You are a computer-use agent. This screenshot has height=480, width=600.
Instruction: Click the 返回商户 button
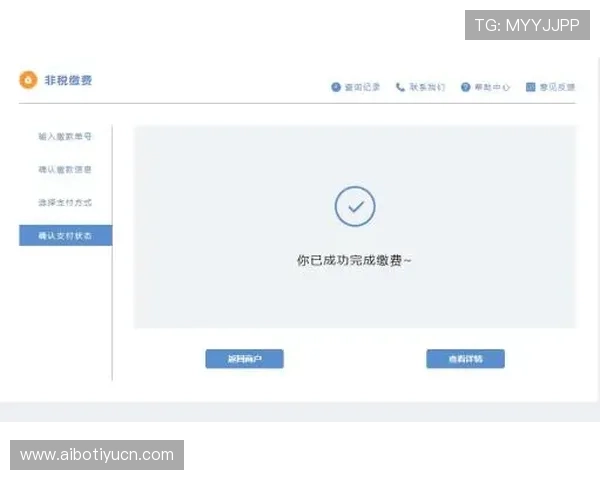pyautogui.click(x=245, y=359)
